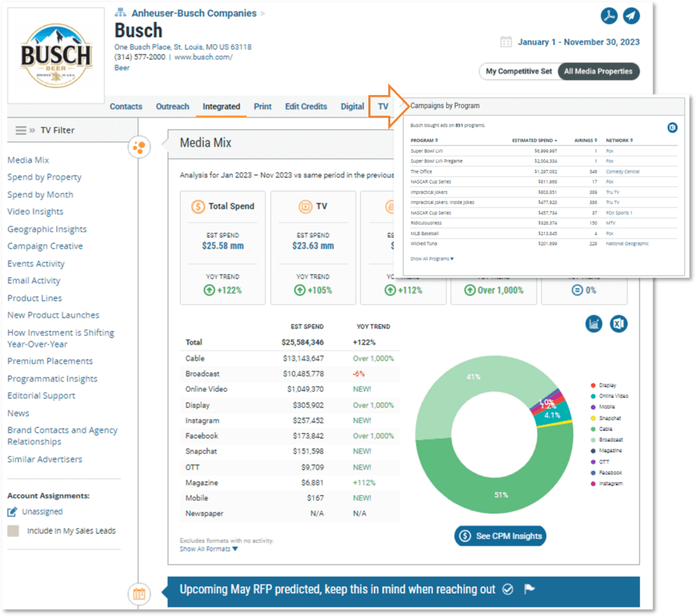This screenshot has width=696, height=616.
Task: Select the Integrated tab
Action: (222, 107)
